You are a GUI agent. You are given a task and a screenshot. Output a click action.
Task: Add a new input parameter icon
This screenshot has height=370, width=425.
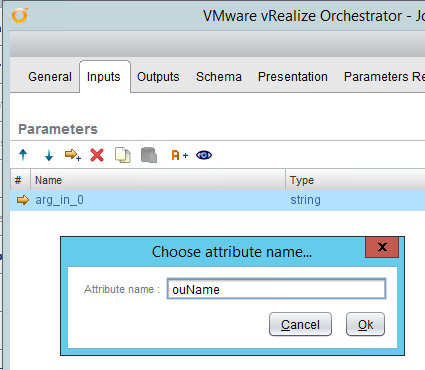click(73, 155)
